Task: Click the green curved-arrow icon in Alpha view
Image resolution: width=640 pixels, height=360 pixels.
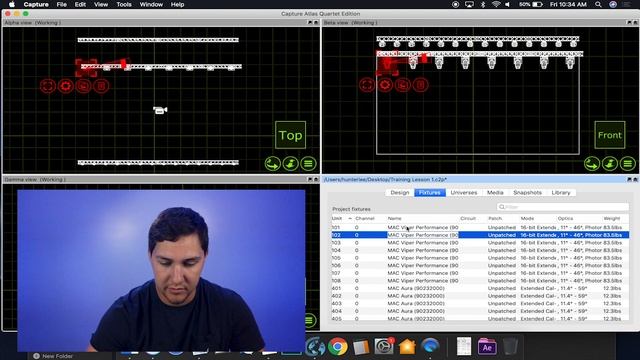Action: coord(273,164)
